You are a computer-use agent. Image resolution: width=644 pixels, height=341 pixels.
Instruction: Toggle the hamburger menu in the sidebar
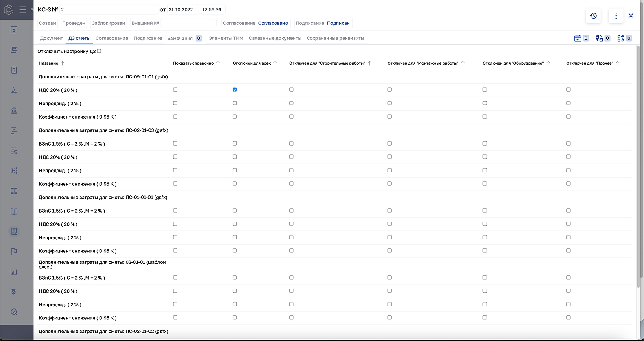[x=23, y=9]
